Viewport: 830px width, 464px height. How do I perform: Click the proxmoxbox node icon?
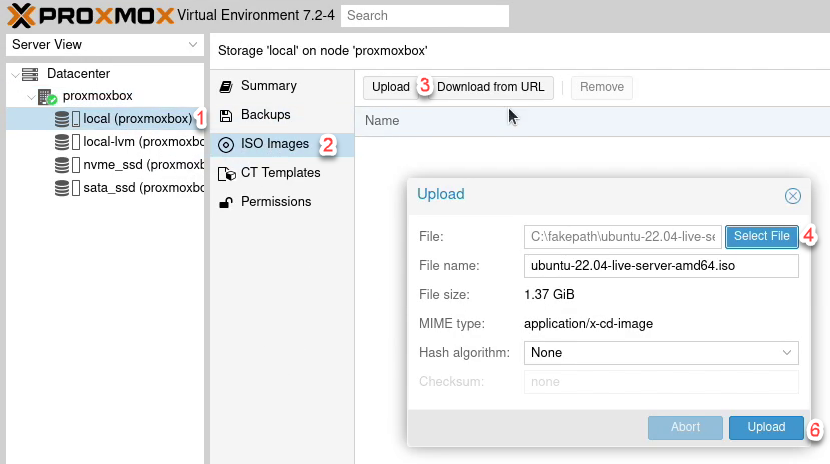(x=47, y=97)
